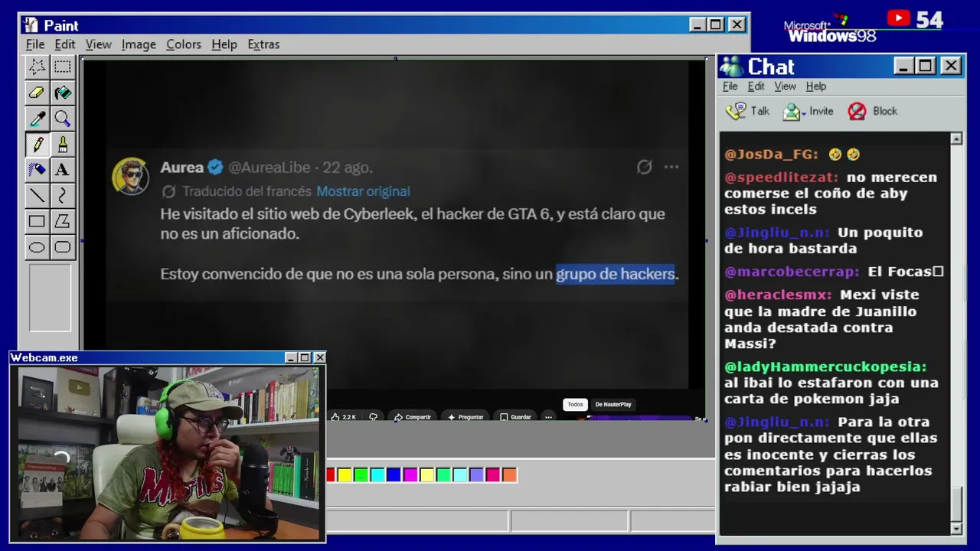Open the Chat window Help menu
This screenshot has height=551, width=980.
[816, 86]
